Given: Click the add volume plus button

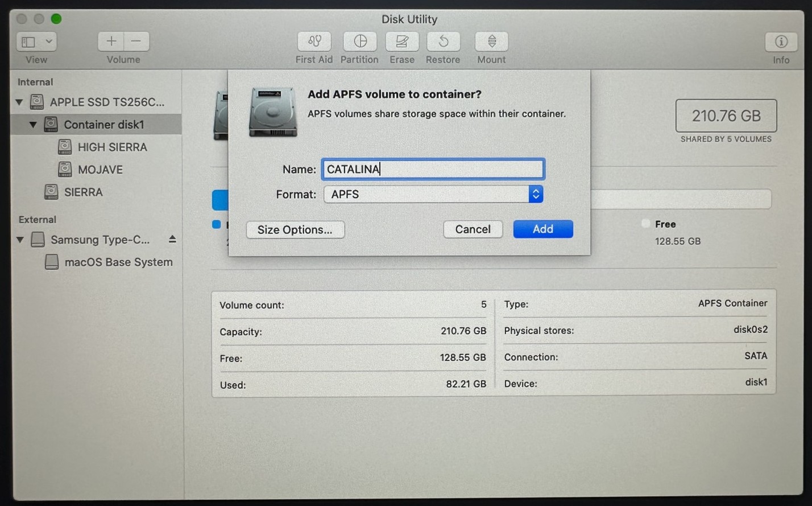Looking at the screenshot, I should click(111, 41).
